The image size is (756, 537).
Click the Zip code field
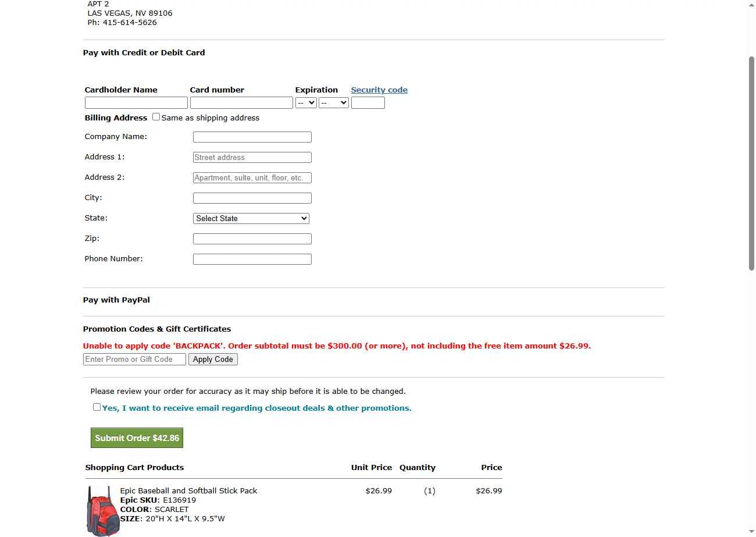coord(252,239)
